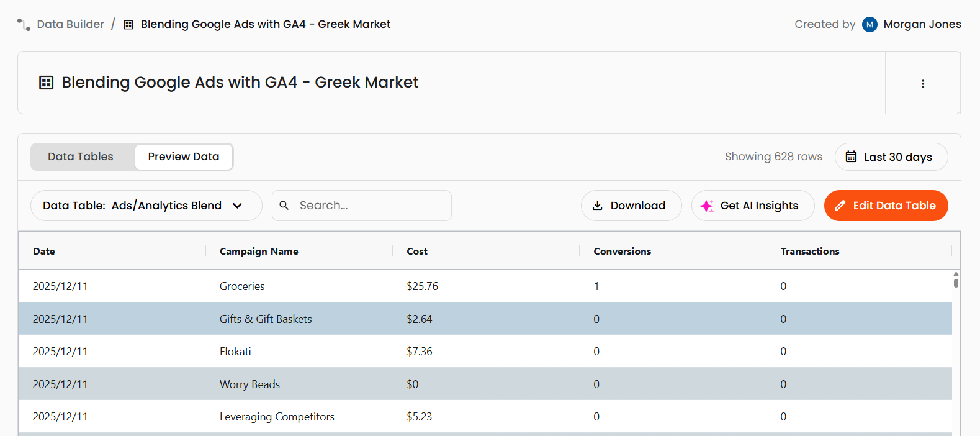Switch to the Data Tables tab
Screen dimensions: 980x436
click(x=81, y=157)
